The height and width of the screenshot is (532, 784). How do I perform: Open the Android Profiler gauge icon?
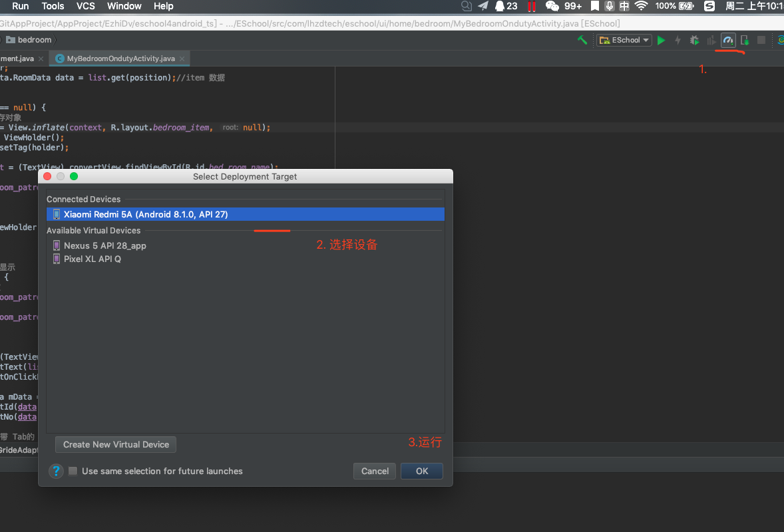pos(727,40)
